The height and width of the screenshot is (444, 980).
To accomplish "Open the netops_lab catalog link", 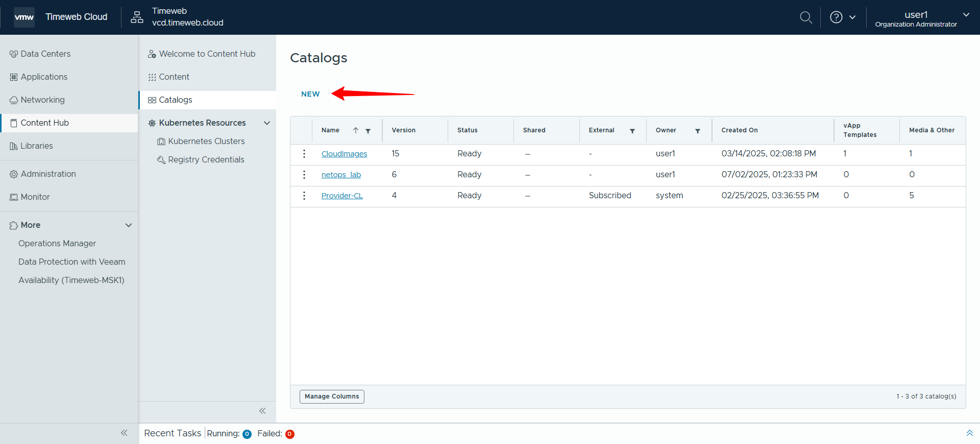I will pos(341,175).
